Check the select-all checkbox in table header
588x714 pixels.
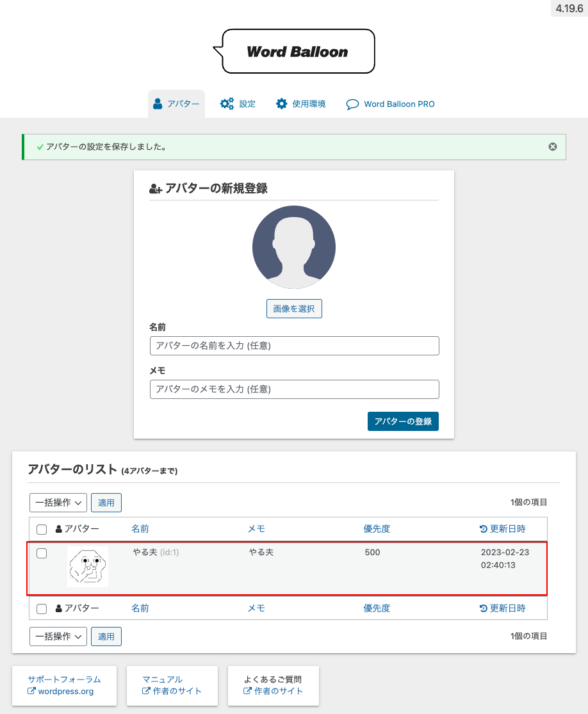point(42,529)
